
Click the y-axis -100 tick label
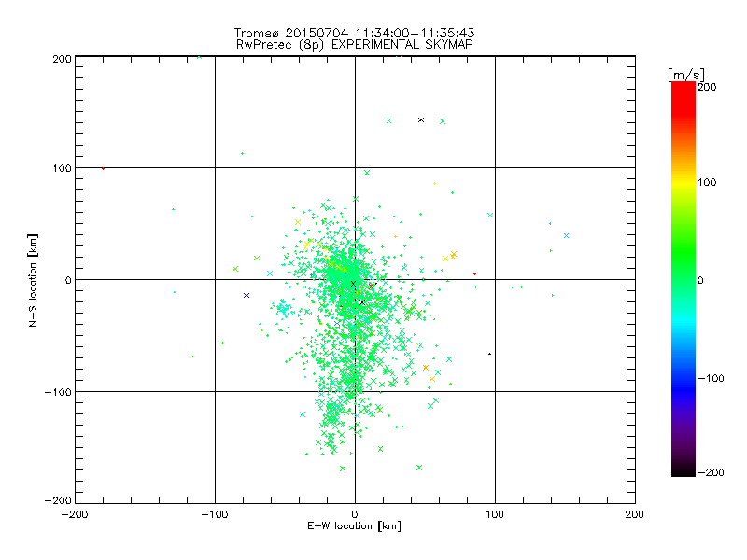(58, 392)
